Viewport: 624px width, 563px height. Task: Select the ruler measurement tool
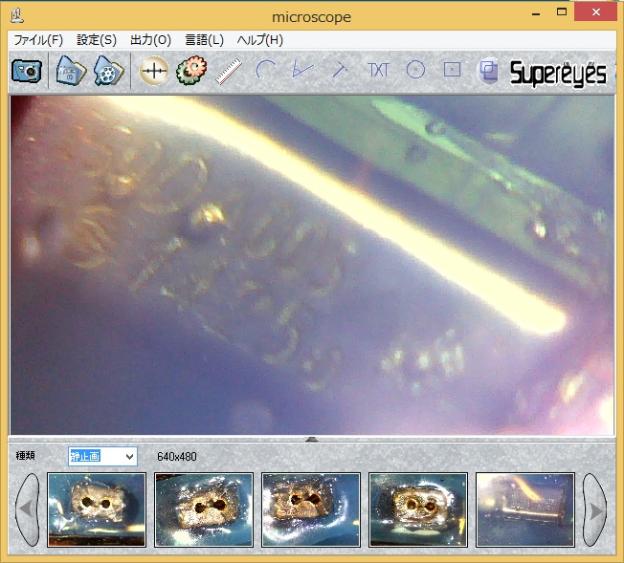(229, 71)
